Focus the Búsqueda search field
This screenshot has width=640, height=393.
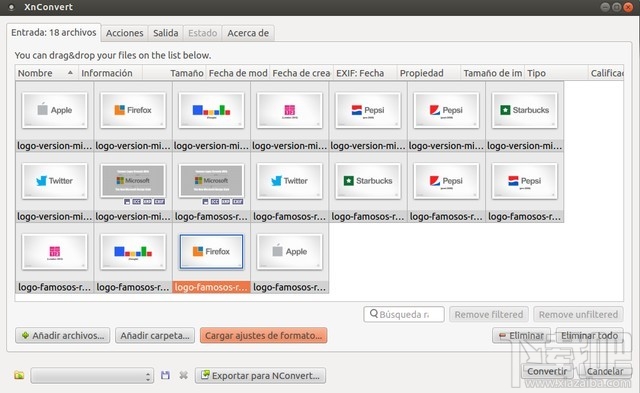pyautogui.click(x=404, y=314)
